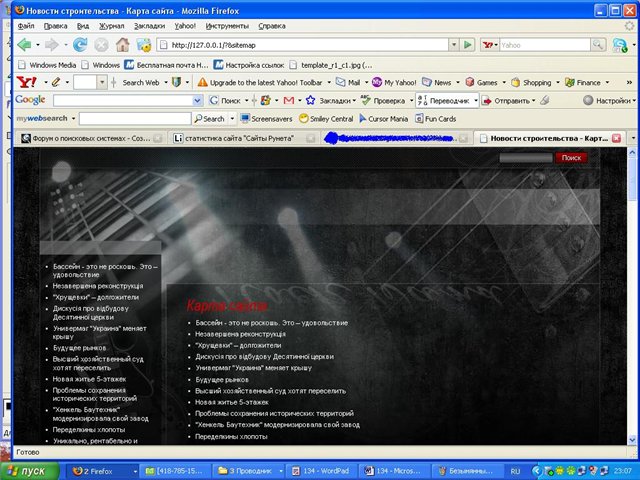Open the Переводчик dropdown arrow
This screenshot has height=480, width=640.
(x=476, y=100)
